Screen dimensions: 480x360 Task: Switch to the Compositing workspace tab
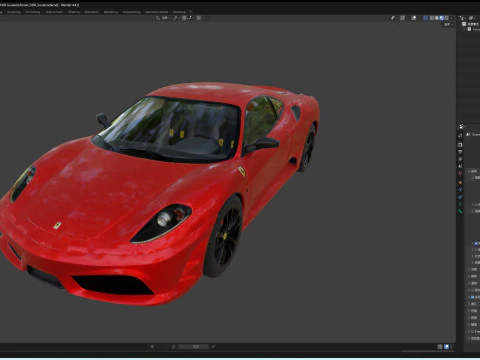[x=132, y=12]
